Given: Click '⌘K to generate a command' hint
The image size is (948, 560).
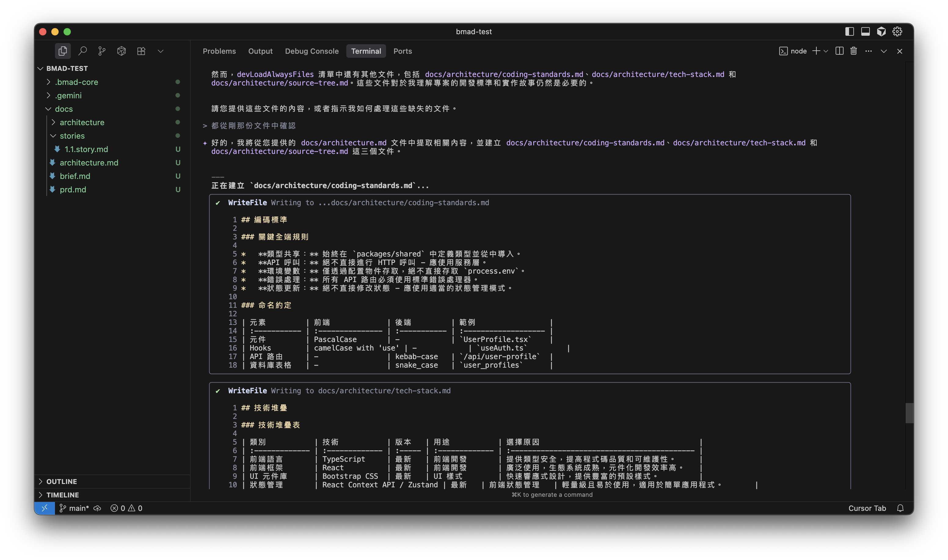Looking at the screenshot, I should click(x=552, y=495).
